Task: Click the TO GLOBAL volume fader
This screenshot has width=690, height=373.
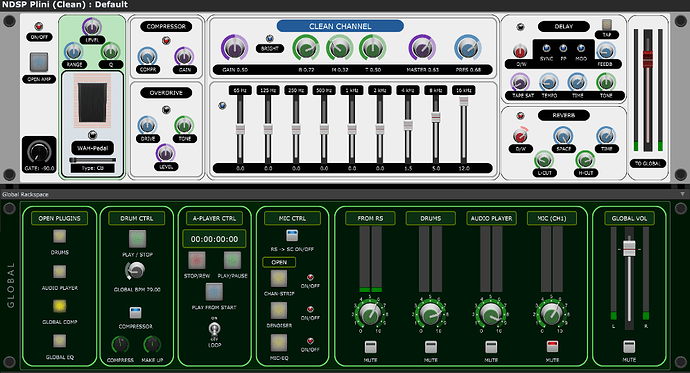Action: [x=648, y=59]
